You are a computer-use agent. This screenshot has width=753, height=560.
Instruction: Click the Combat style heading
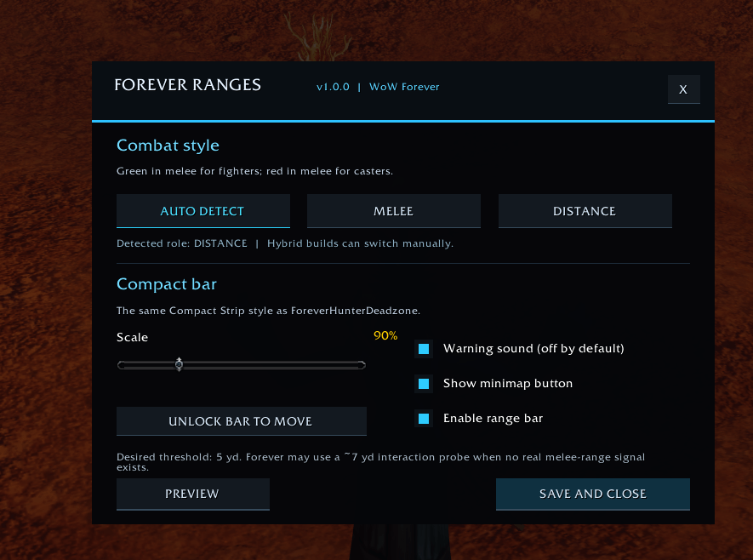(168, 145)
